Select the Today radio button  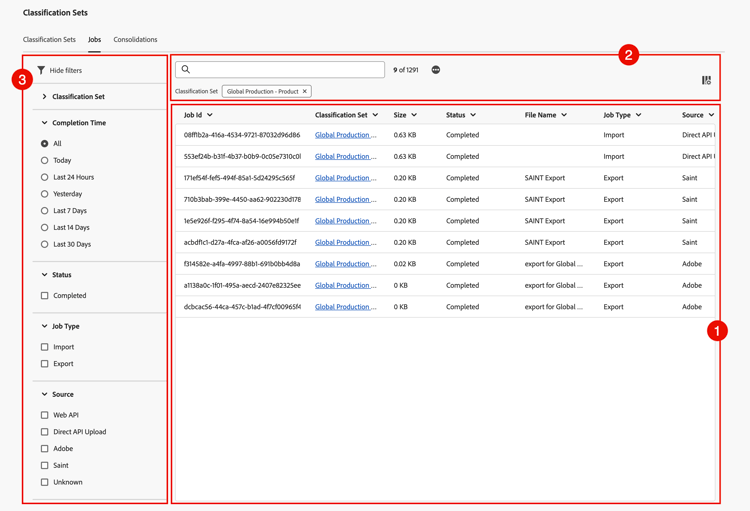[x=44, y=160]
